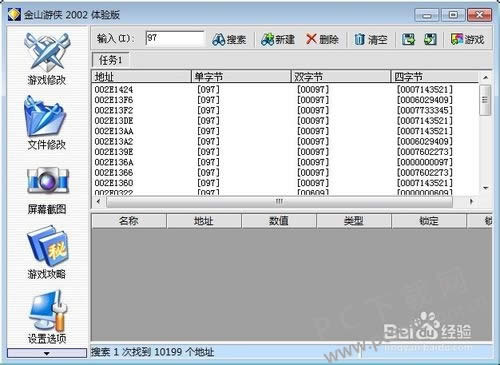500x365 pixels.
Task: Click the address list scroll-up arrow
Action: click(486, 77)
